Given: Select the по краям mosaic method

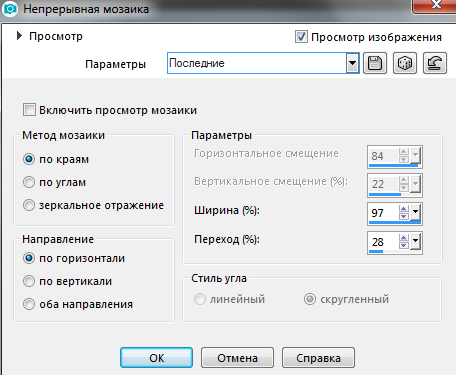Looking at the screenshot, I should coord(29,159).
